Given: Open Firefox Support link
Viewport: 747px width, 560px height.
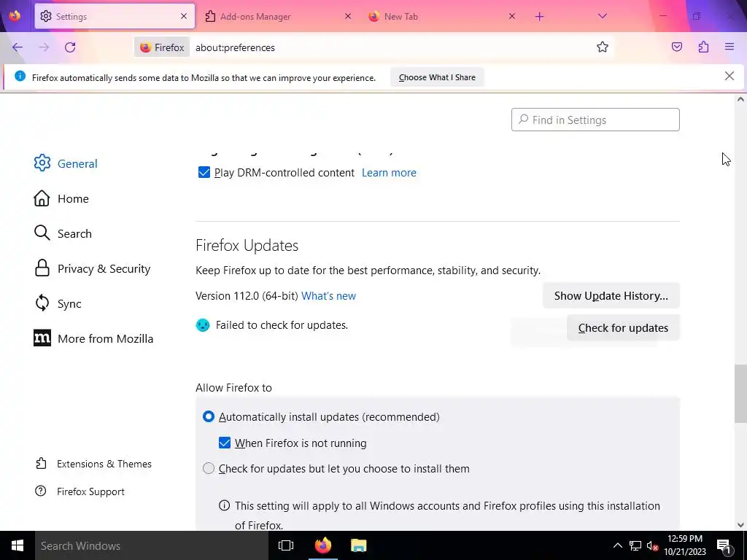Looking at the screenshot, I should (80, 491).
